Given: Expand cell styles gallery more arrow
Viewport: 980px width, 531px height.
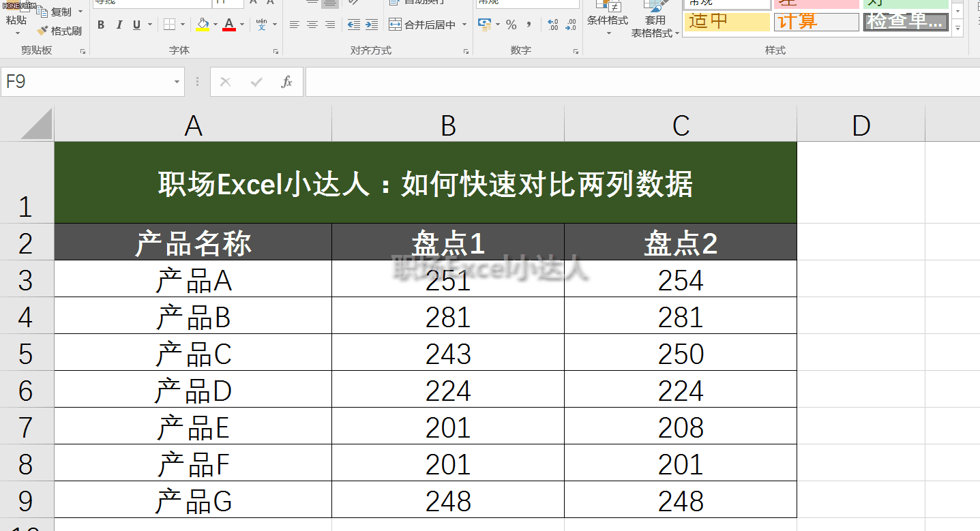Looking at the screenshot, I should click(958, 29).
